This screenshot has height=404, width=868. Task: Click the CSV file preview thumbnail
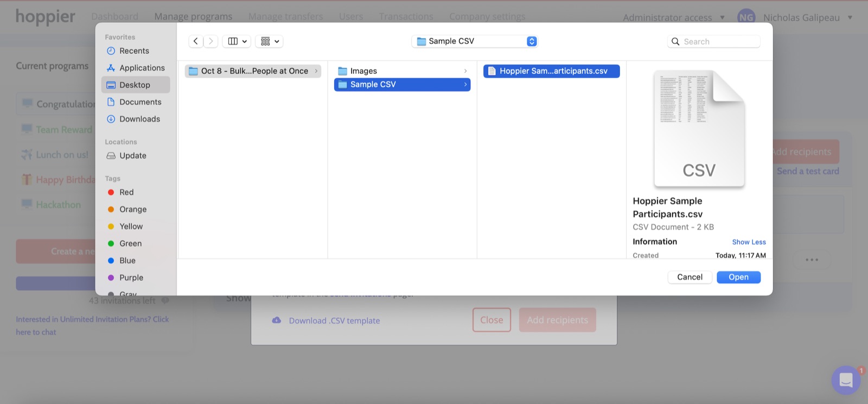click(699, 129)
